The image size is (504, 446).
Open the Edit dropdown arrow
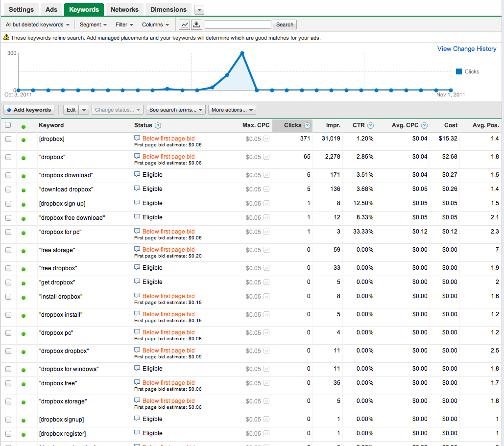(84, 110)
